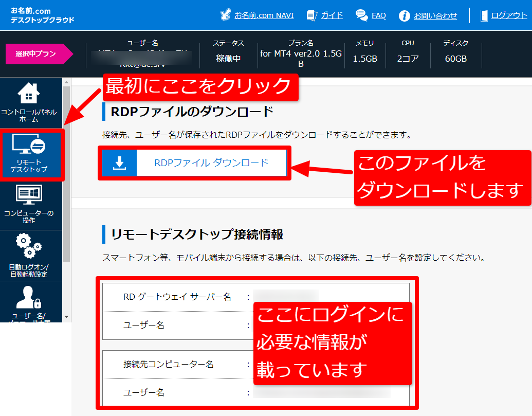The width and height of the screenshot is (532, 416).
Task: Click the お問い合わせ info circle icon
Action: click(405, 15)
